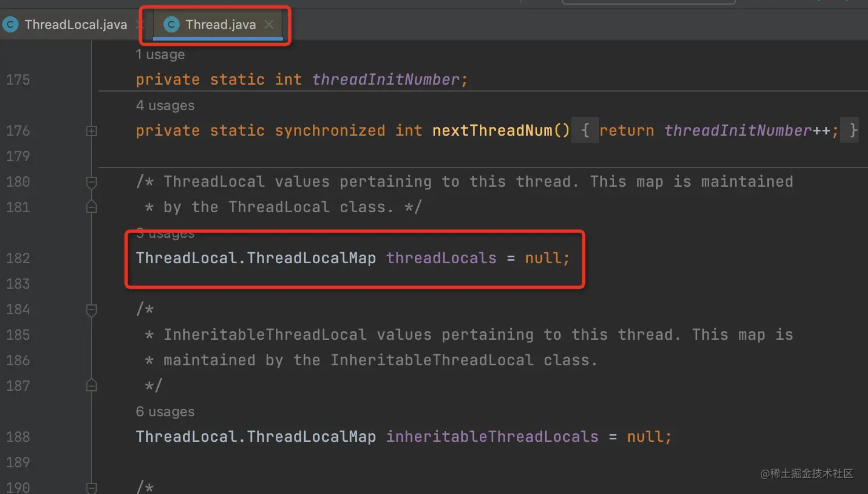
Task: Click the ThreadLocal.ThreadLocalMap type on line 182
Action: point(256,258)
